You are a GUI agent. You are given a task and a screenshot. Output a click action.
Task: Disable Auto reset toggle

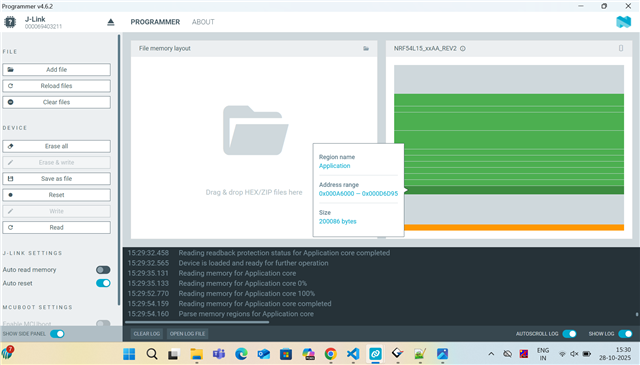click(103, 283)
